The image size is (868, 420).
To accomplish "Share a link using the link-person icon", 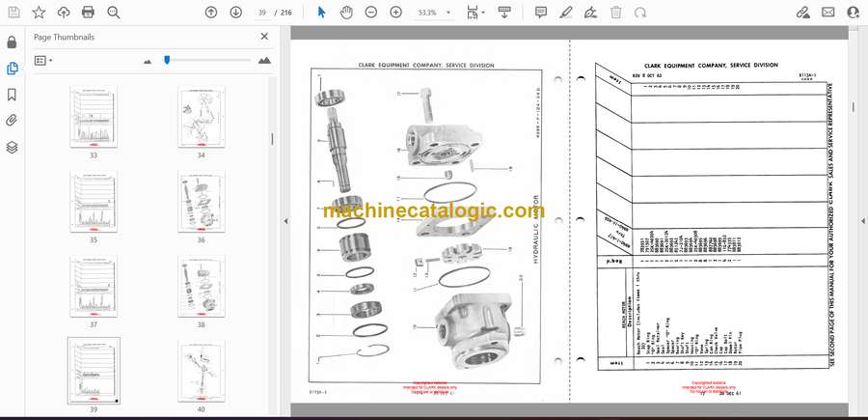I will [x=803, y=13].
